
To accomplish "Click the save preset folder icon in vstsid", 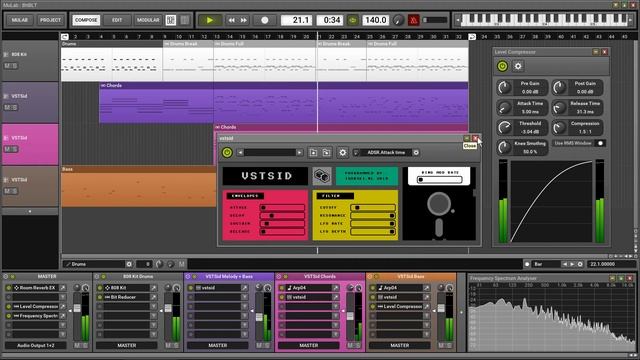I will (327, 153).
